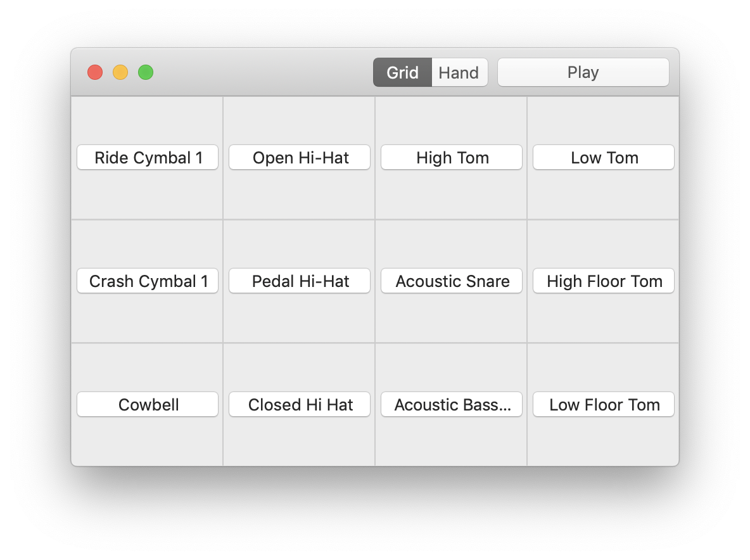Switch to the Grid view segment
The height and width of the screenshot is (560, 750).
click(x=402, y=72)
